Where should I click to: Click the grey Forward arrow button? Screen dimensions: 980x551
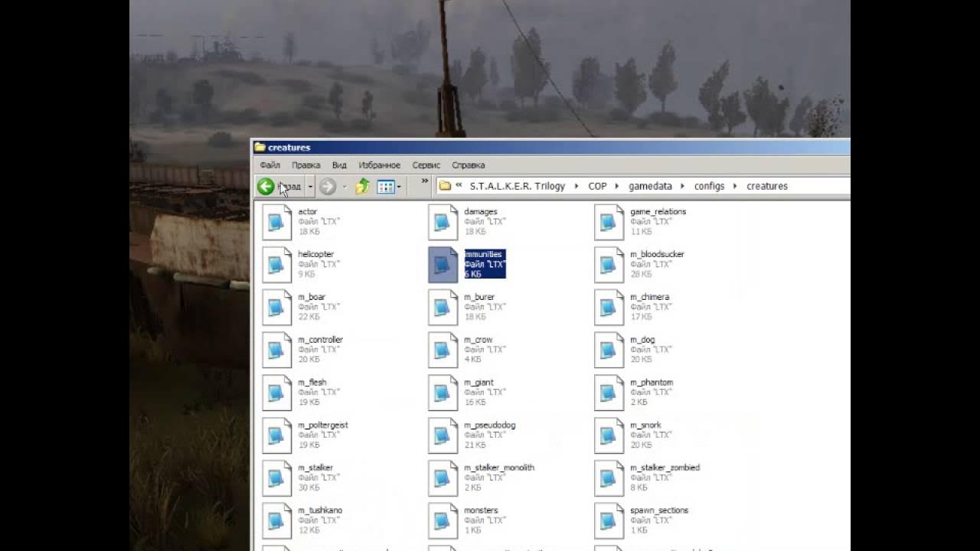[x=328, y=186]
